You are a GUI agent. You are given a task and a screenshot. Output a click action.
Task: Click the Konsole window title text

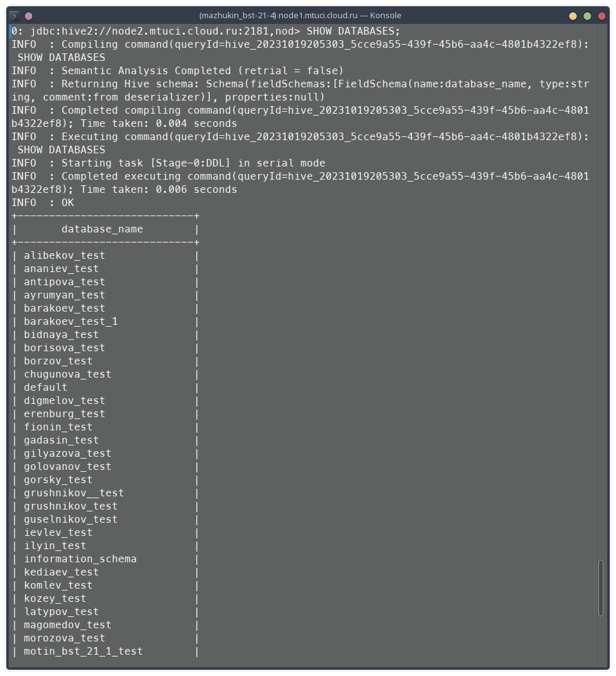pyautogui.click(x=300, y=16)
